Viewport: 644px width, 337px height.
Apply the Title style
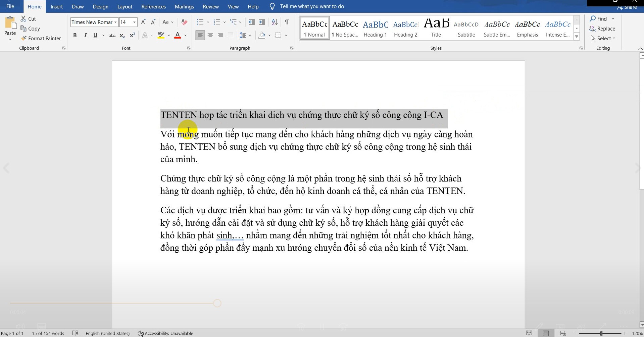(436, 28)
